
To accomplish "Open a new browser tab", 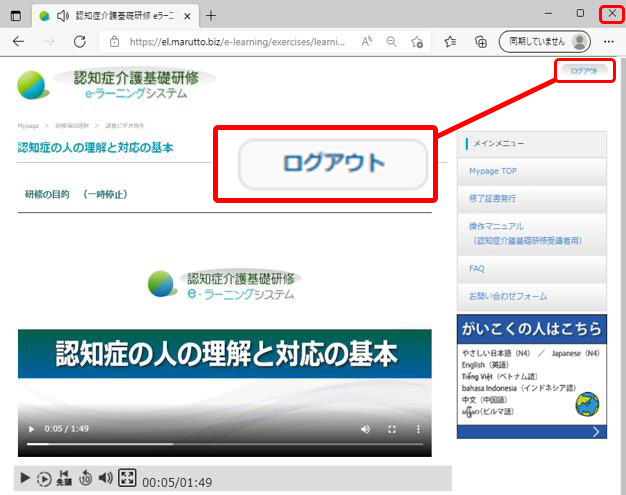I will 210,16.
